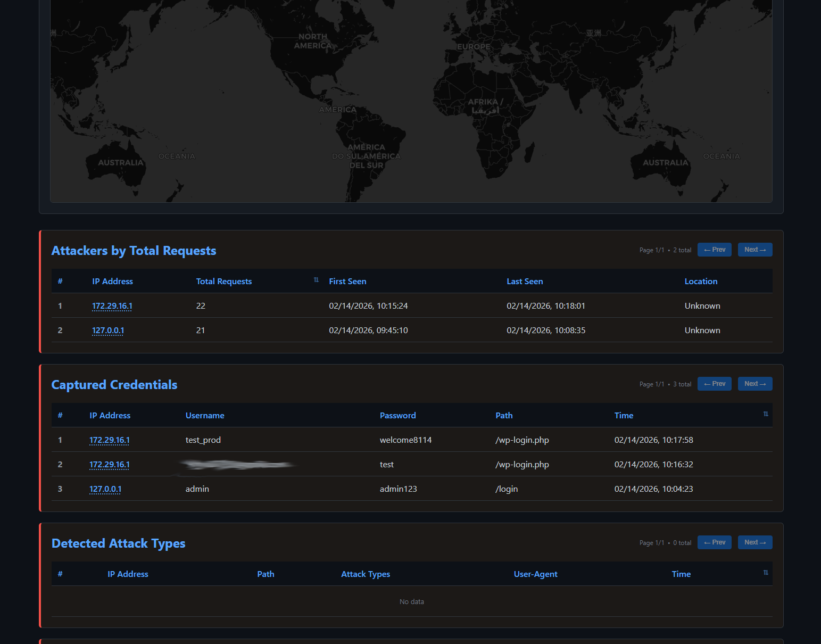This screenshot has height=644, width=821.
Task: Open IP link in admin credentials row
Action: coord(105,489)
